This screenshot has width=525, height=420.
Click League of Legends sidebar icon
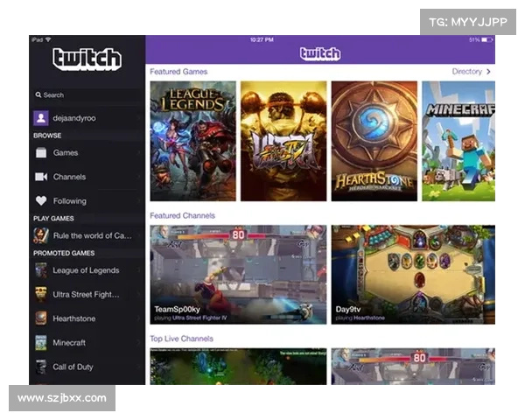pyautogui.click(x=41, y=270)
